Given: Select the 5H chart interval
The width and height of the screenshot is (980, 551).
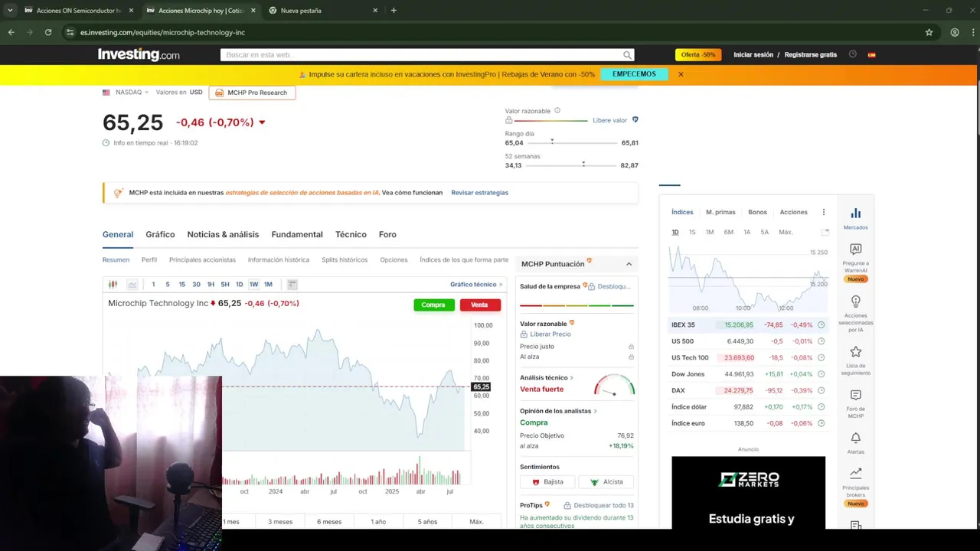Looking at the screenshot, I should click(225, 285).
